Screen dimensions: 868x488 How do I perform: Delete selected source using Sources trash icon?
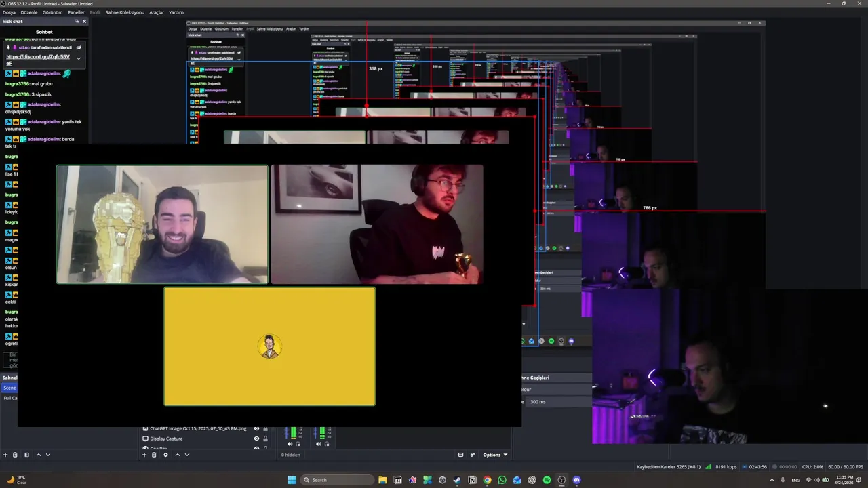pyautogui.click(x=154, y=455)
